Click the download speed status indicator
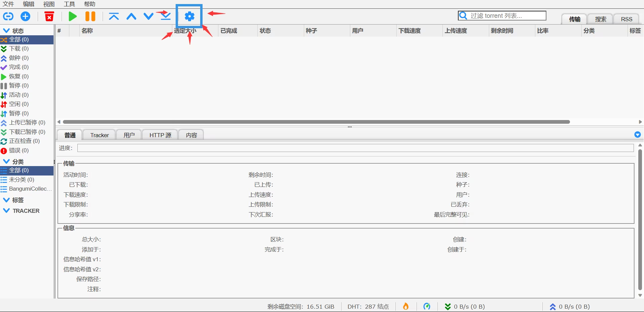Screen dimensions: 644x312 click(465, 307)
